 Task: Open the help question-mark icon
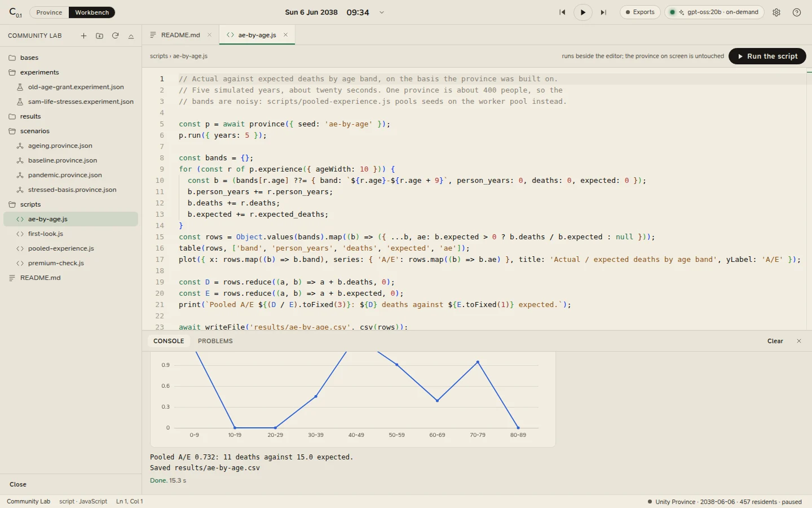tap(797, 12)
